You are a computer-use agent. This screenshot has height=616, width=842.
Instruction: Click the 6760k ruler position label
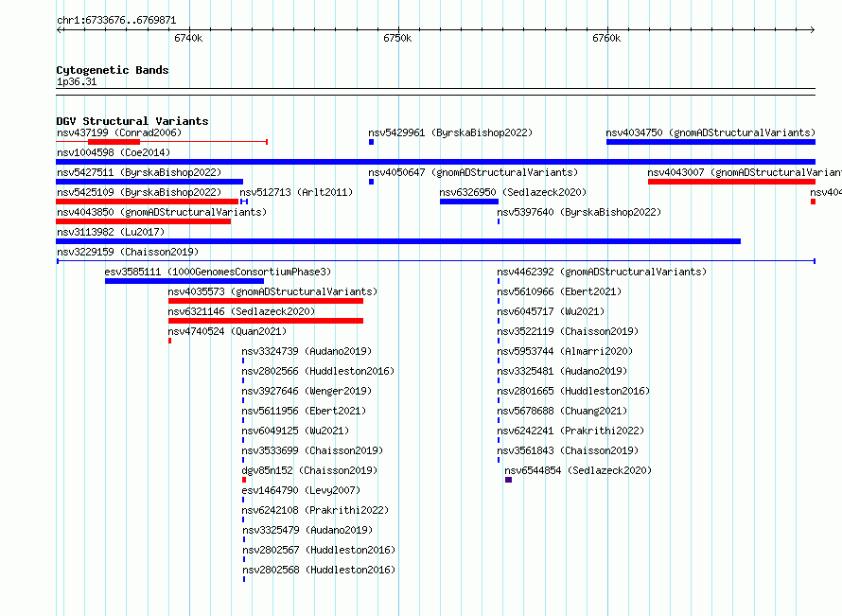[606, 38]
